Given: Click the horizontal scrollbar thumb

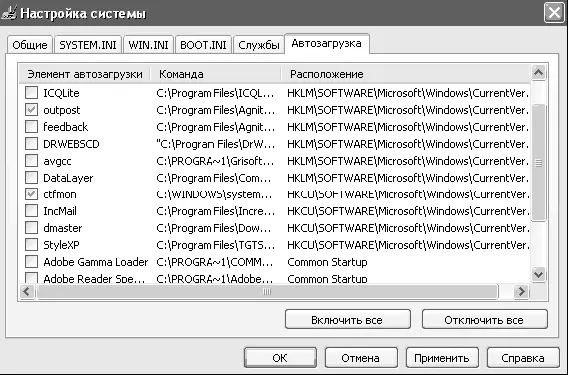Looking at the screenshot, I should pos(267,291).
